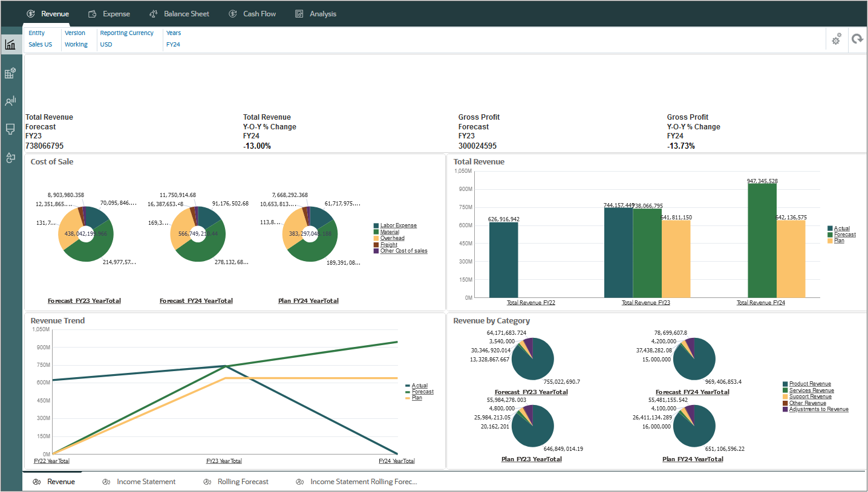Change the Version from Working
The height and width of the screenshot is (492, 868).
tap(75, 44)
